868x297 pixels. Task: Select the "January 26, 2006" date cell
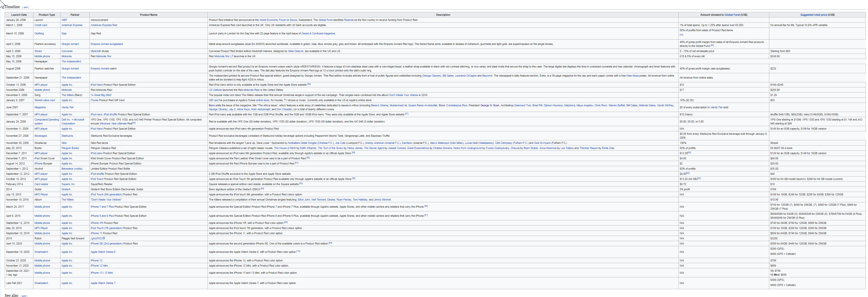click(x=19, y=20)
